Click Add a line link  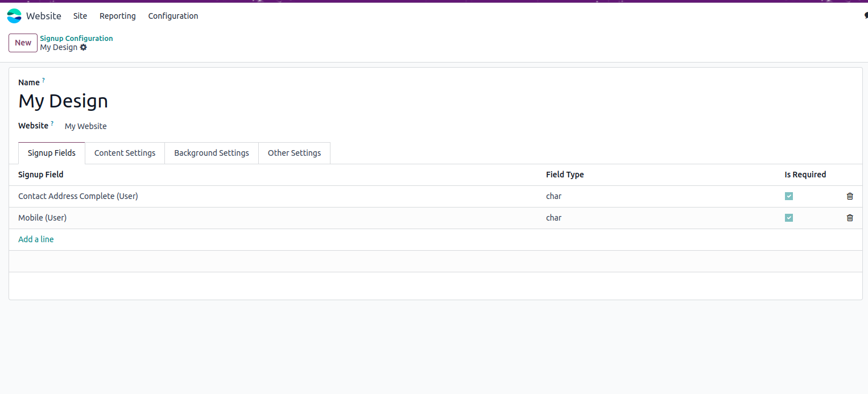point(36,239)
